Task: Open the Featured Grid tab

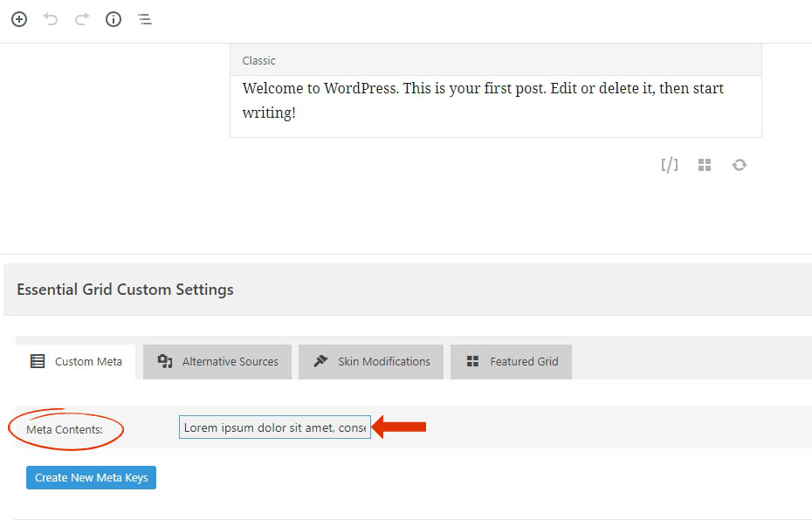Action: point(511,361)
